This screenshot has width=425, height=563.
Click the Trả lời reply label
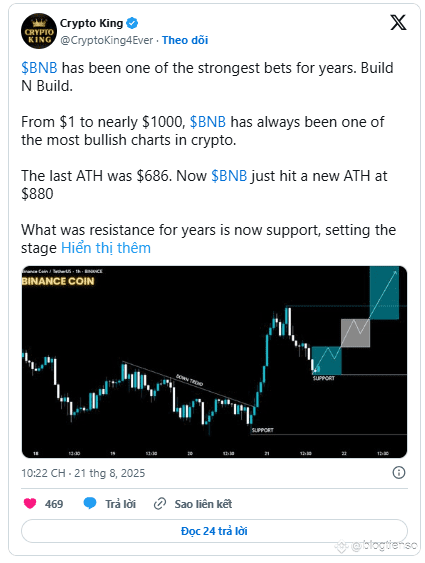120,504
